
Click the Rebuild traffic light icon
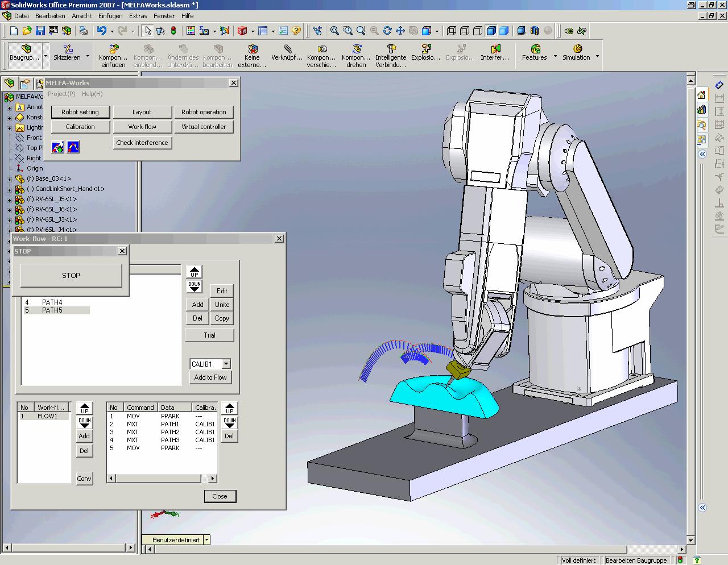click(x=173, y=31)
